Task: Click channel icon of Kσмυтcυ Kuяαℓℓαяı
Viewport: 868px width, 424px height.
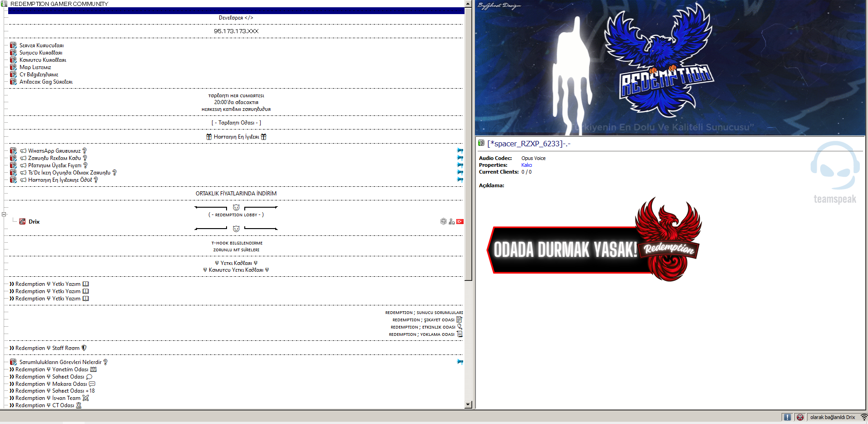Action: point(13,60)
